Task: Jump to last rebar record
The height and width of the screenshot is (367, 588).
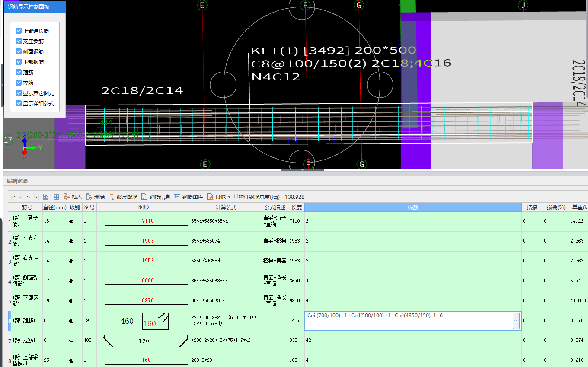Action: point(36,197)
